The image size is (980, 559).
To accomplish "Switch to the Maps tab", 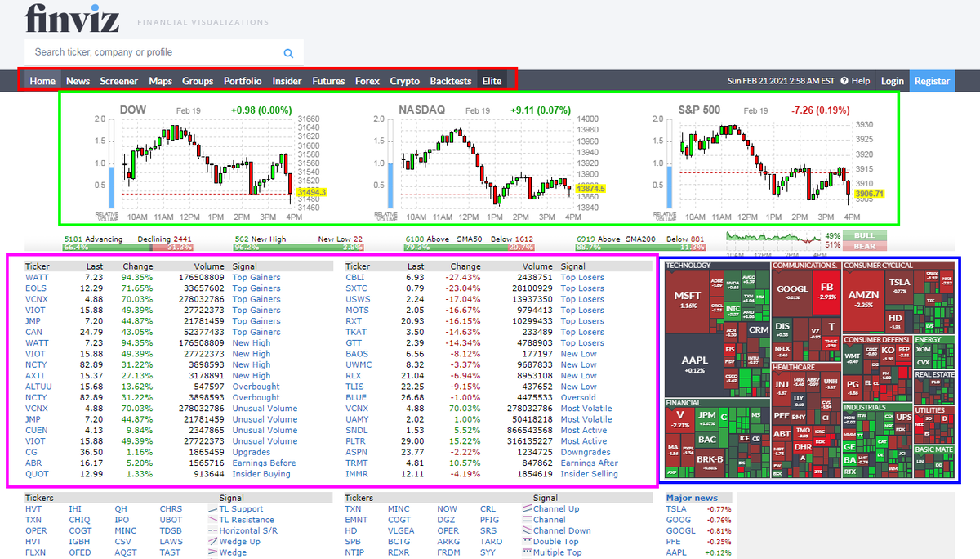I will click(x=160, y=81).
